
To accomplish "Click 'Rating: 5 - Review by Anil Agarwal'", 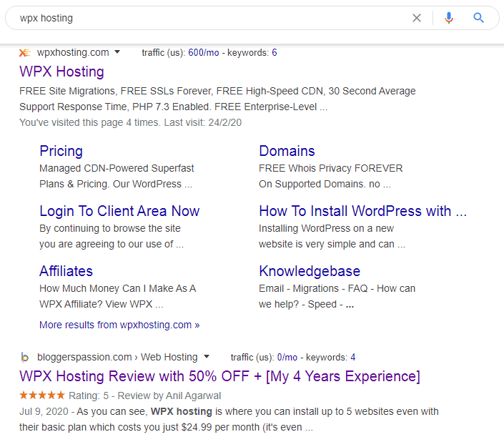I will [x=145, y=396].
